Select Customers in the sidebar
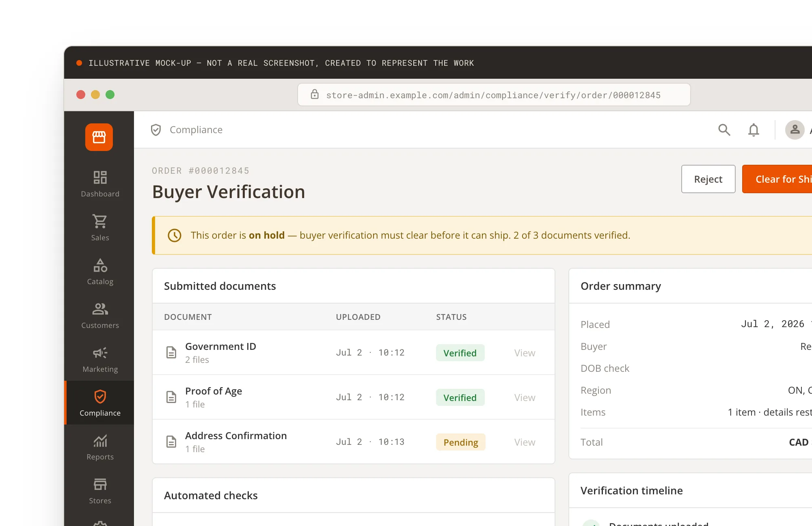 point(100,315)
